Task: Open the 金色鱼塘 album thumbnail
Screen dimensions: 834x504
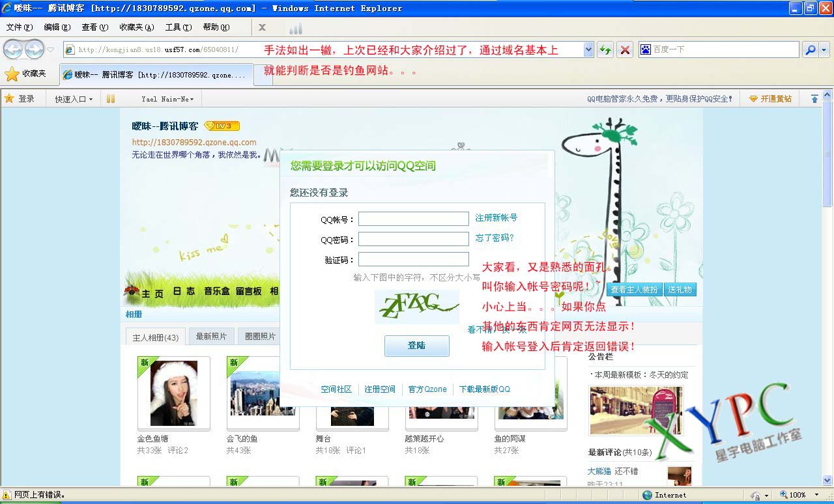Action: click(173, 393)
